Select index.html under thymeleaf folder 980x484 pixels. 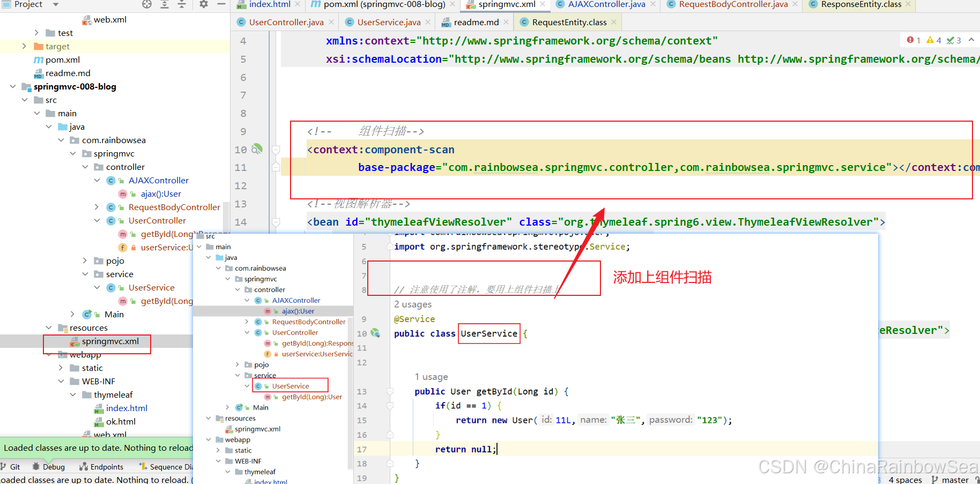(x=127, y=408)
